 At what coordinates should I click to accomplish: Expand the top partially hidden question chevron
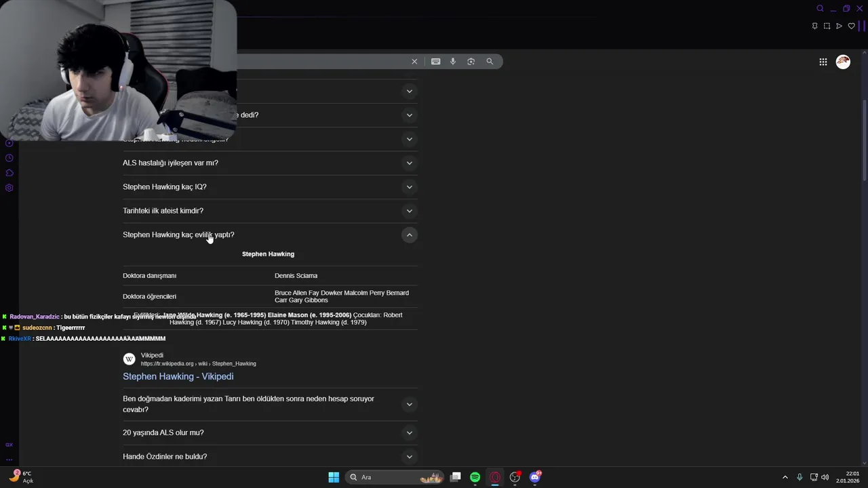tap(409, 91)
